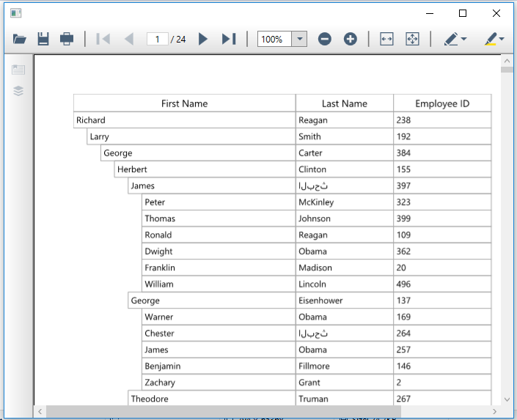517x420 pixels.
Task: Click the application icon in the title bar
Action: click(x=16, y=13)
